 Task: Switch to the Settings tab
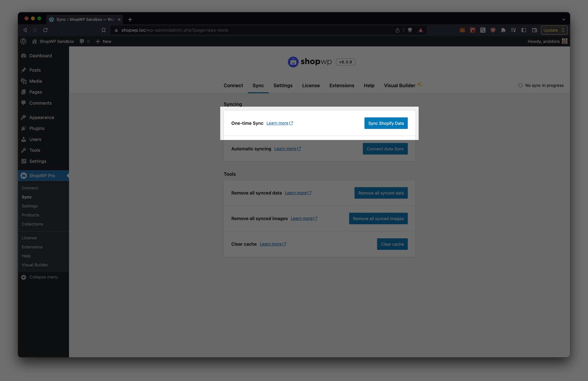pyautogui.click(x=283, y=85)
